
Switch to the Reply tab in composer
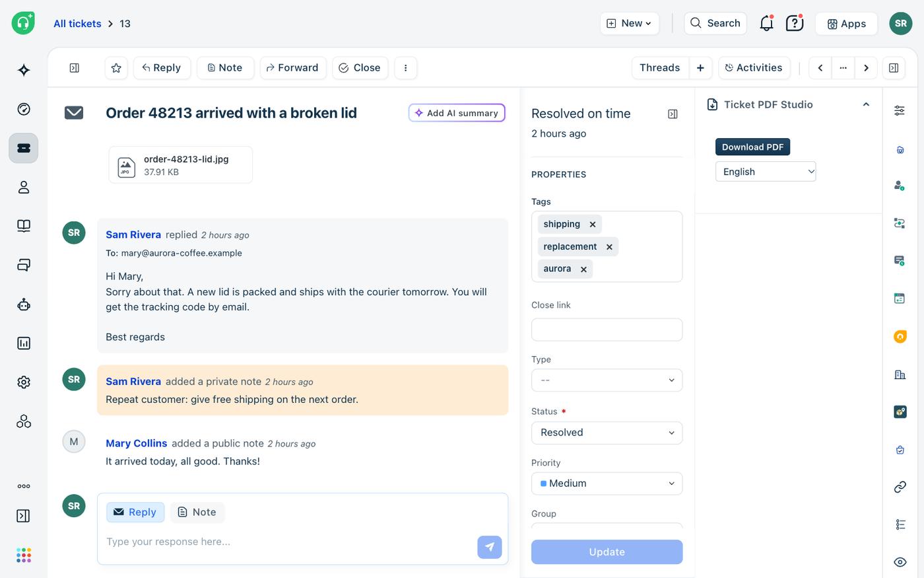click(135, 513)
